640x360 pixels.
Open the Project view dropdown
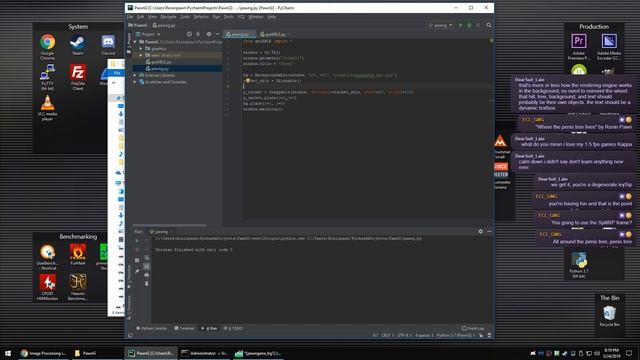pyautogui.click(x=148, y=34)
